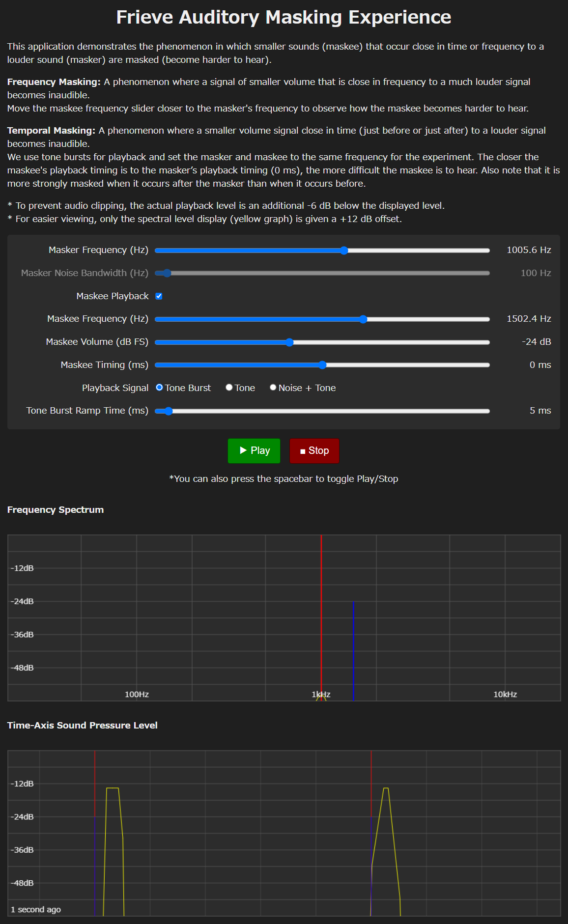The width and height of the screenshot is (568, 924).
Task: Click the Playback Signal label
Action: pos(115,388)
